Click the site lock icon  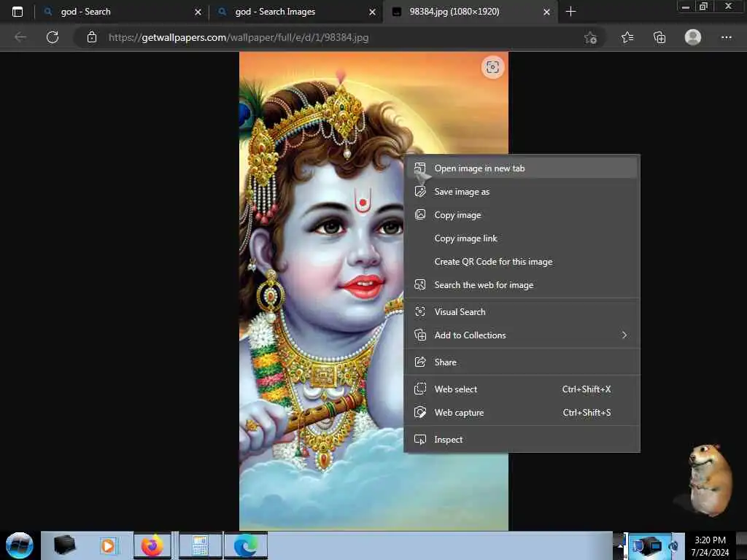(92, 37)
